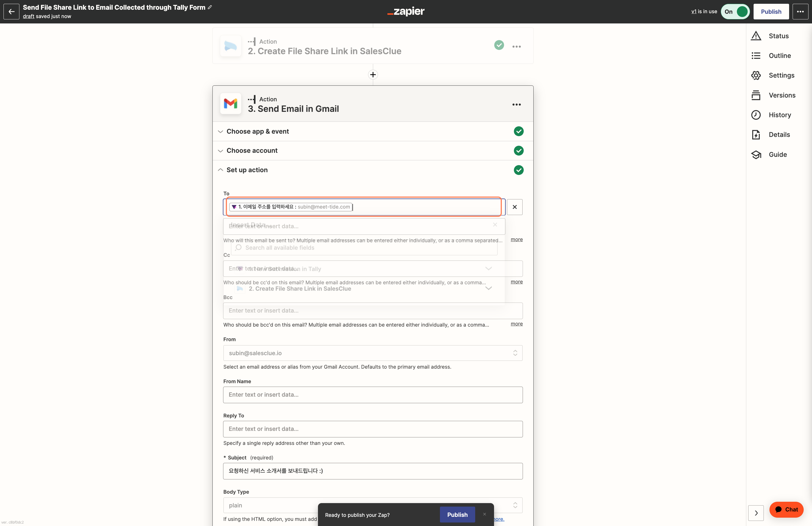Click the Gmail app icon
Screen dimensions: 812x526
(231, 103)
